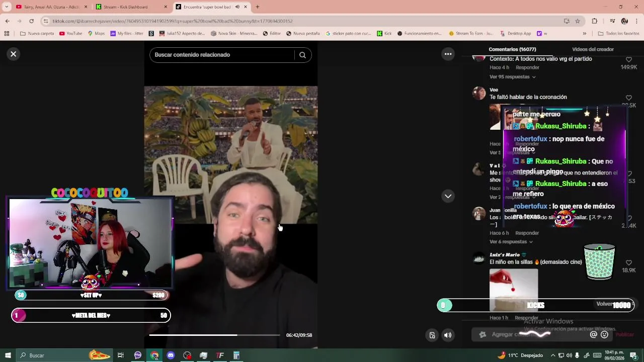The height and width of the screenshot is (362, 644).
Task: Go back in the browser
Action: point(7,21)
